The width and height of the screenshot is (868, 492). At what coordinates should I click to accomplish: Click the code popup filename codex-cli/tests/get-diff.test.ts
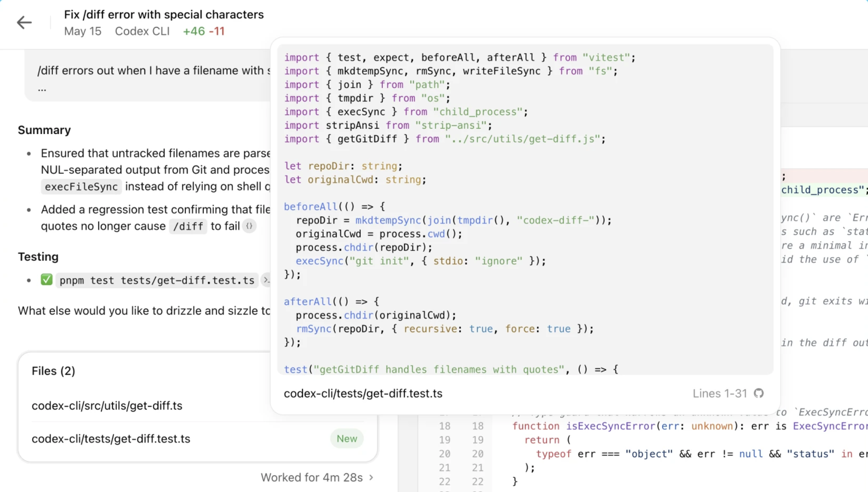[363, 393]
